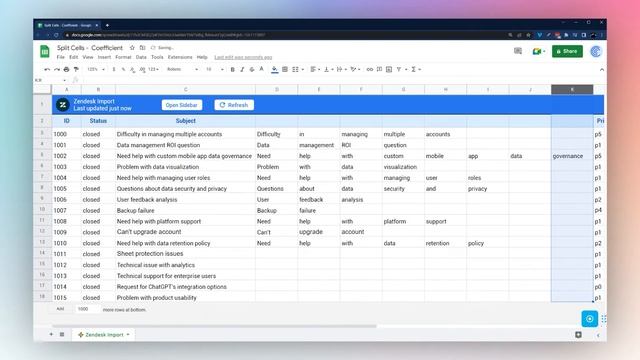Image resolution: width=640 pixels, height=360 pixels.
Task: Click the add sheet plus icon
Action: coord(51,334)
